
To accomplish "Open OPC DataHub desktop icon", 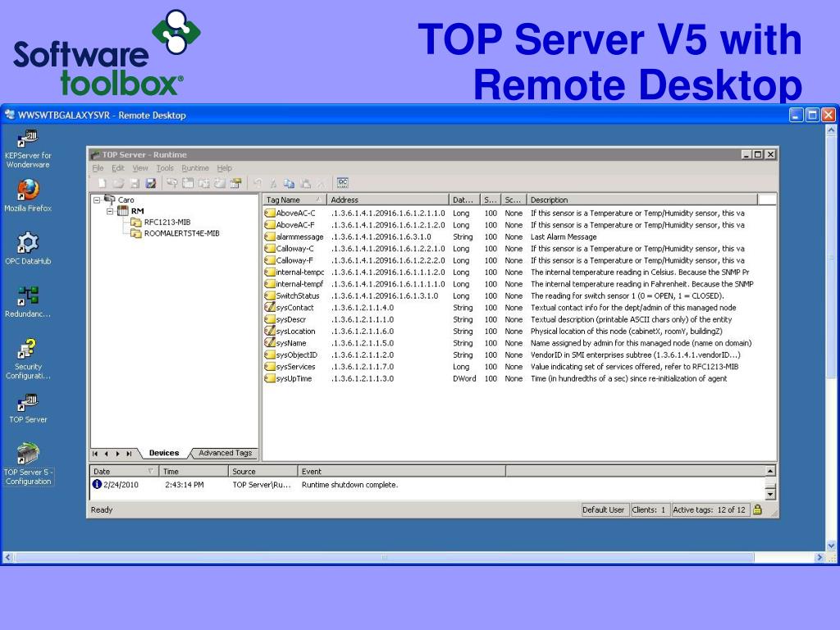I will [x=28, y=249].
